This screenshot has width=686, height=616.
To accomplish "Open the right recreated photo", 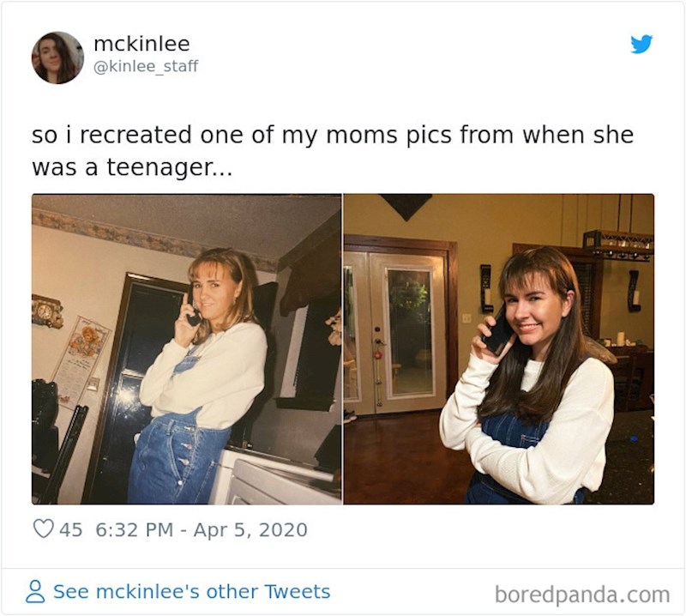I will point(498,348).
